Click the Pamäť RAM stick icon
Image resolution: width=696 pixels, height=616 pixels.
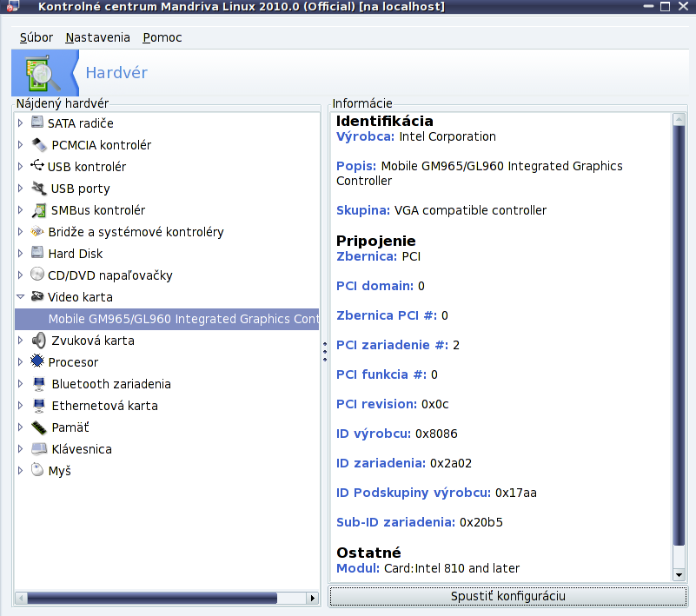(x=39, y=427)
